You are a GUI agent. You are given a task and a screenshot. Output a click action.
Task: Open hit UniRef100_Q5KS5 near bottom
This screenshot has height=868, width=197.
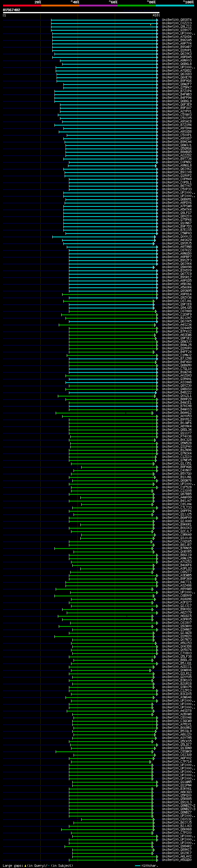[x=176, y=741]
